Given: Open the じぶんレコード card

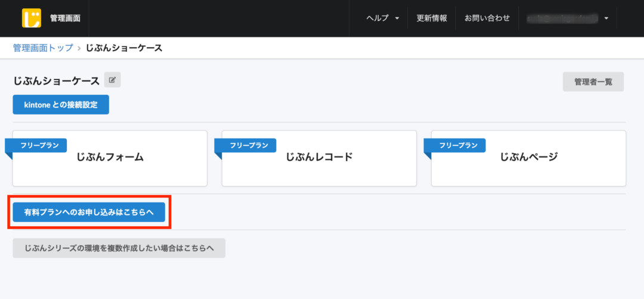Looking at the screenshot, I should tap(319, 158).
